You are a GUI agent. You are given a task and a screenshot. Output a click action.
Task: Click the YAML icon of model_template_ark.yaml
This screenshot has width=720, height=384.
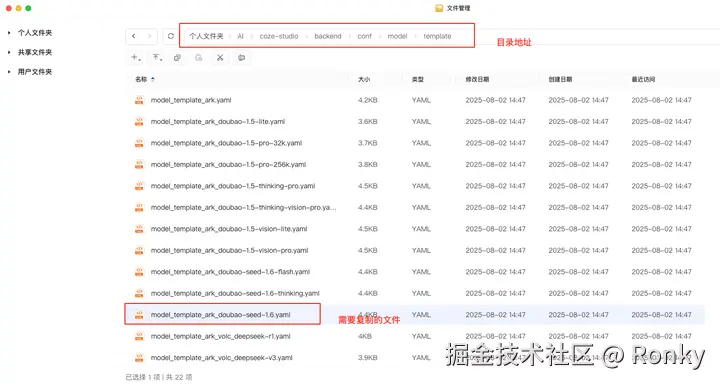pos(139,100)
